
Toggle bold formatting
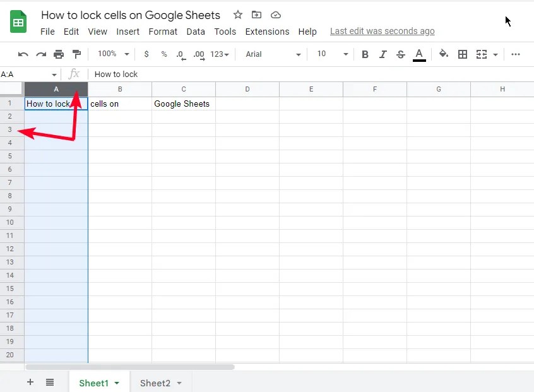coord(365,54)
